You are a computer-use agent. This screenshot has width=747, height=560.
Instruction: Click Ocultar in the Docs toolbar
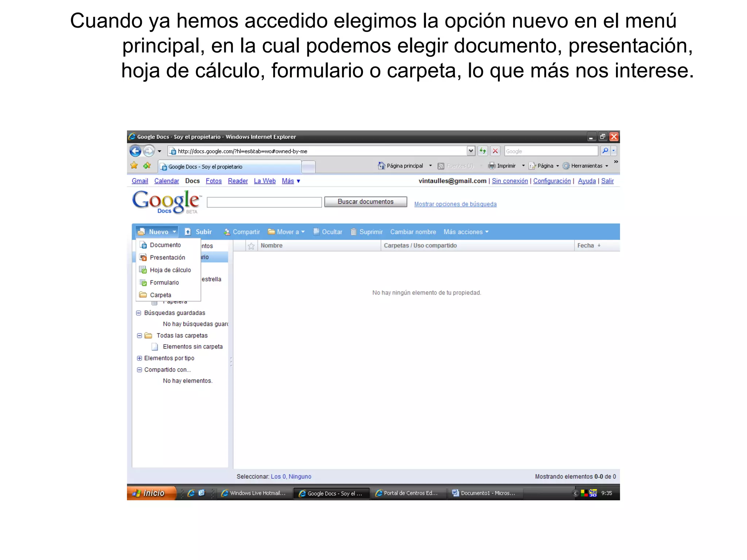coord(328,232)
